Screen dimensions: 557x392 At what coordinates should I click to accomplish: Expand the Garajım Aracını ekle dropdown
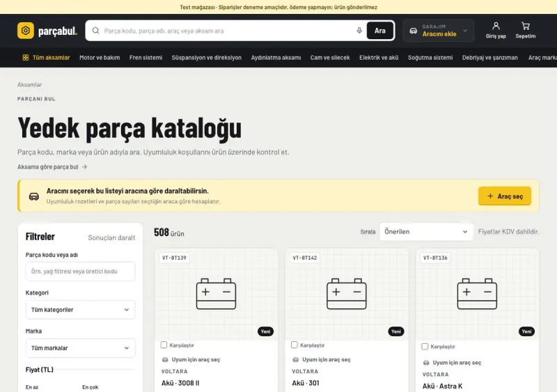click(439, 31)
